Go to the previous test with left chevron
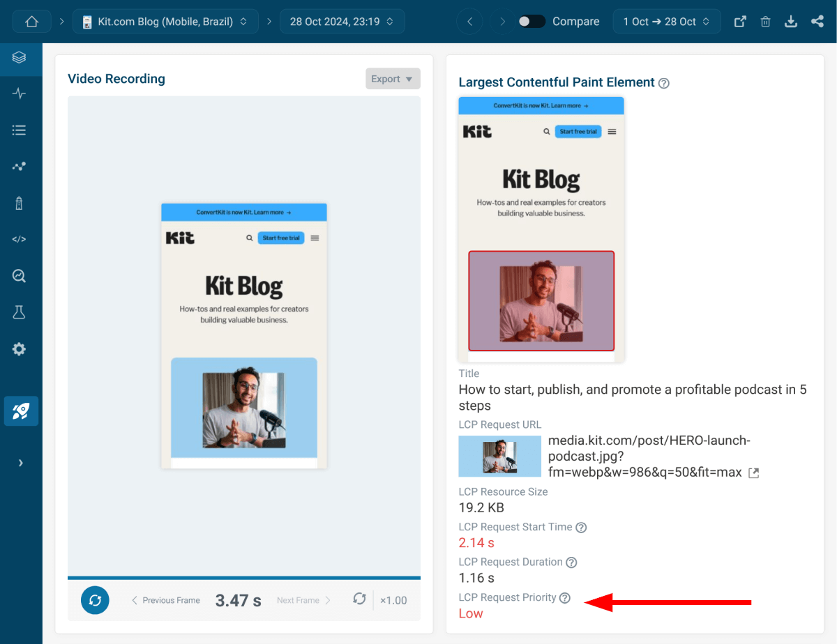The height and width of the screenshot is (644, 837). 469,22
